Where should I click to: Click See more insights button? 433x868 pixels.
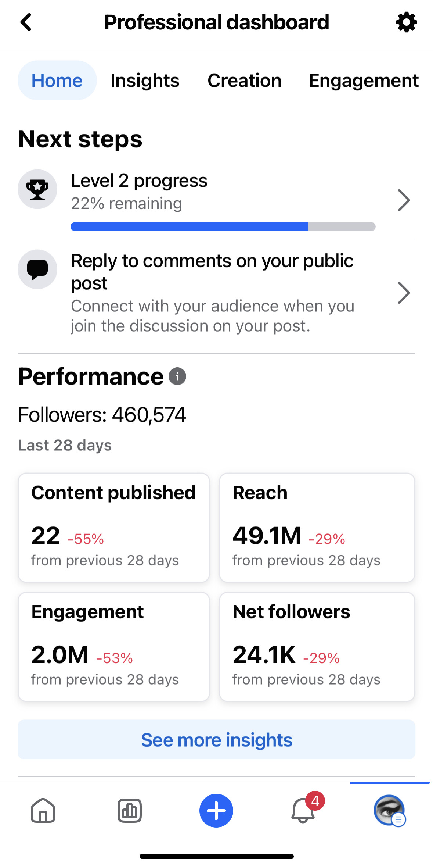216,739
